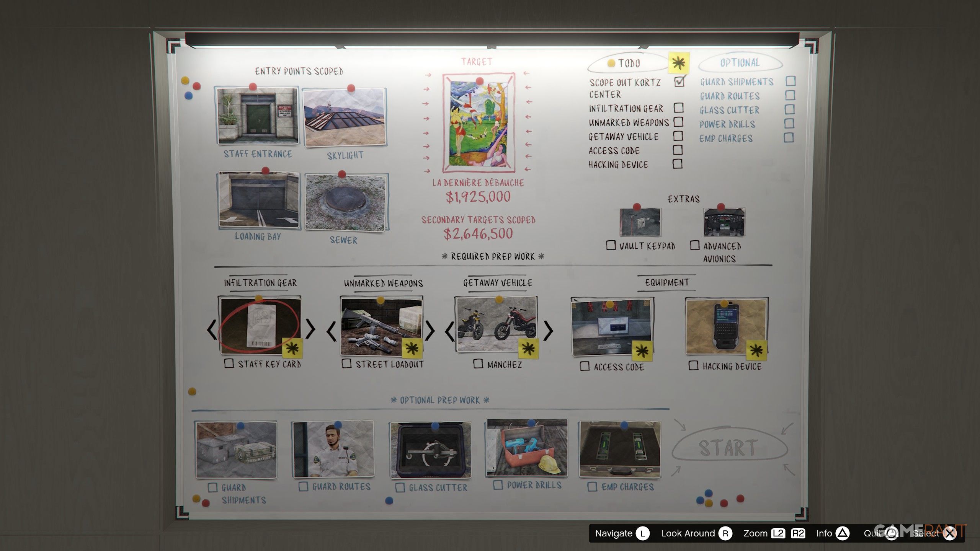Click the yellow asterisk sticky note by TODO
Screen dimensions: 980x551
678,63
